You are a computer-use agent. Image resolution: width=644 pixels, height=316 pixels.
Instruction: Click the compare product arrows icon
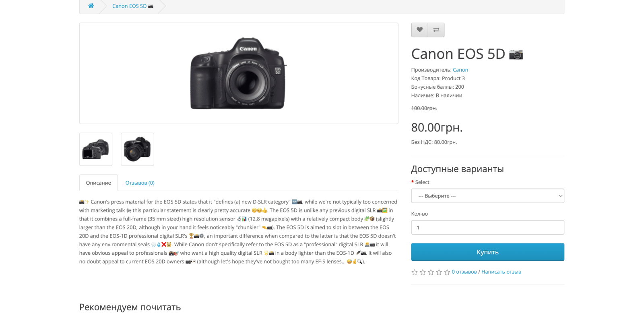[436, 30]
